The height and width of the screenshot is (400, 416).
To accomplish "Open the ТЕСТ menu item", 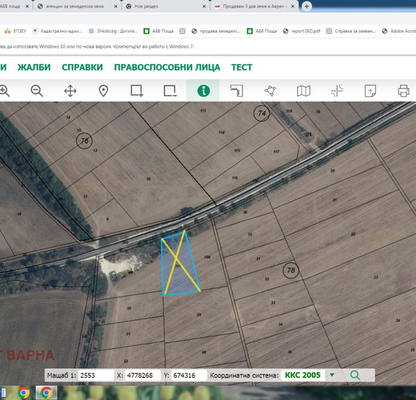I will 242,67.
